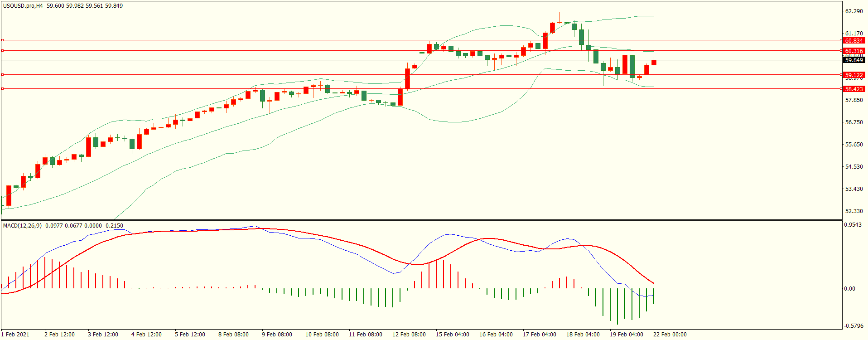Click the red 59.122 price level tag
The image size is (868, 340).
[x=854, y=75]
